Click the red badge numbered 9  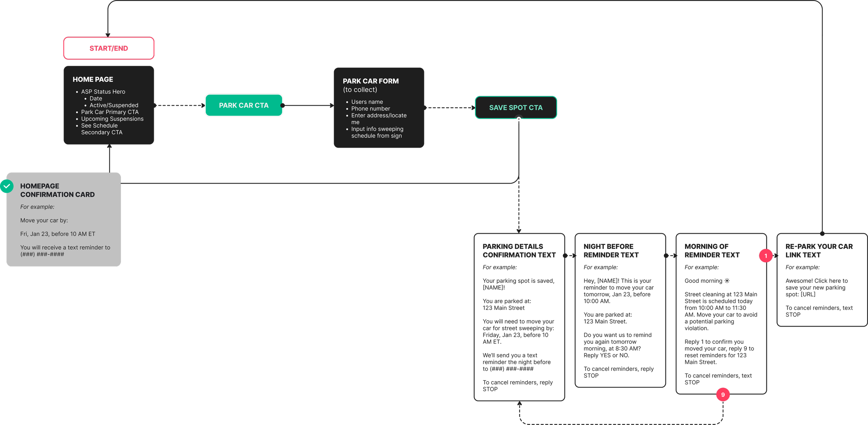[x=723, y=394]
